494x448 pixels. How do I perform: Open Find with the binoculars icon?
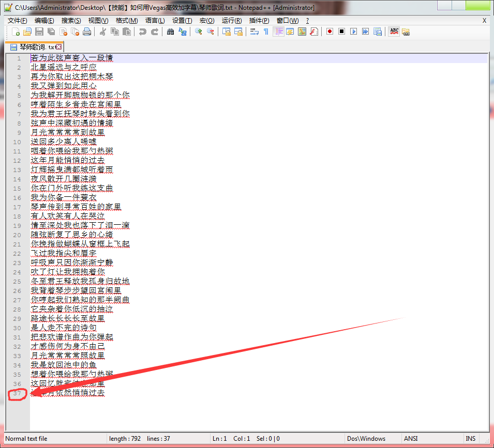(x=170, y=32)
